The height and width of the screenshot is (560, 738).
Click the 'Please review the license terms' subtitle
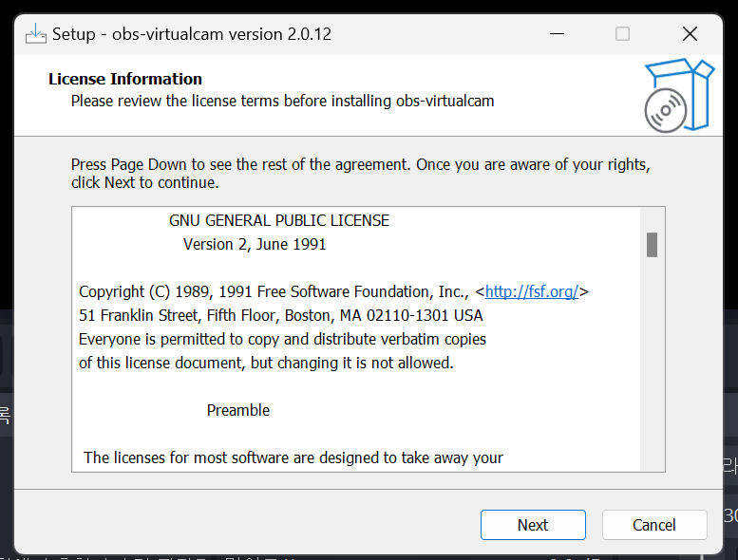point(282,102)
